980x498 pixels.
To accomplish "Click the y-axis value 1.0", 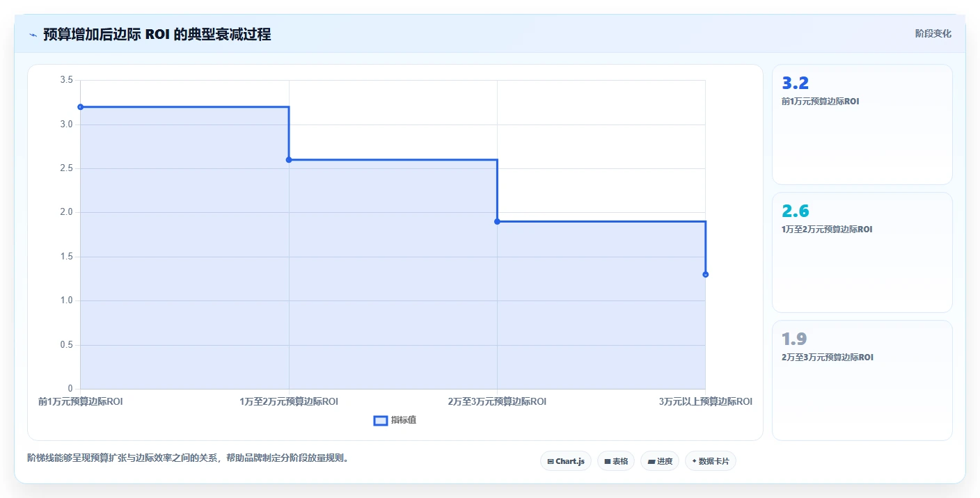I will point(67,301).
